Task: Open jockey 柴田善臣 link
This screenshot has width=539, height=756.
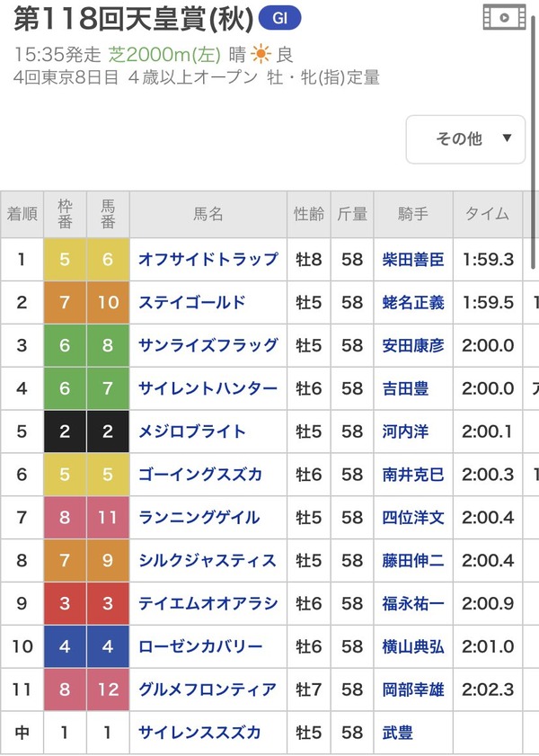Action: [x=412, y=259]
